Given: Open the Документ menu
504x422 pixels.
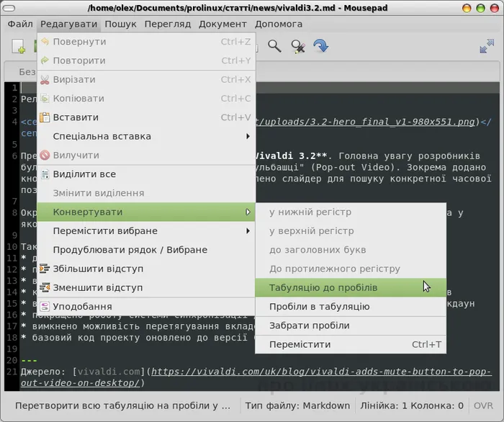Looking at the screenshot, I should click(222, 24).
